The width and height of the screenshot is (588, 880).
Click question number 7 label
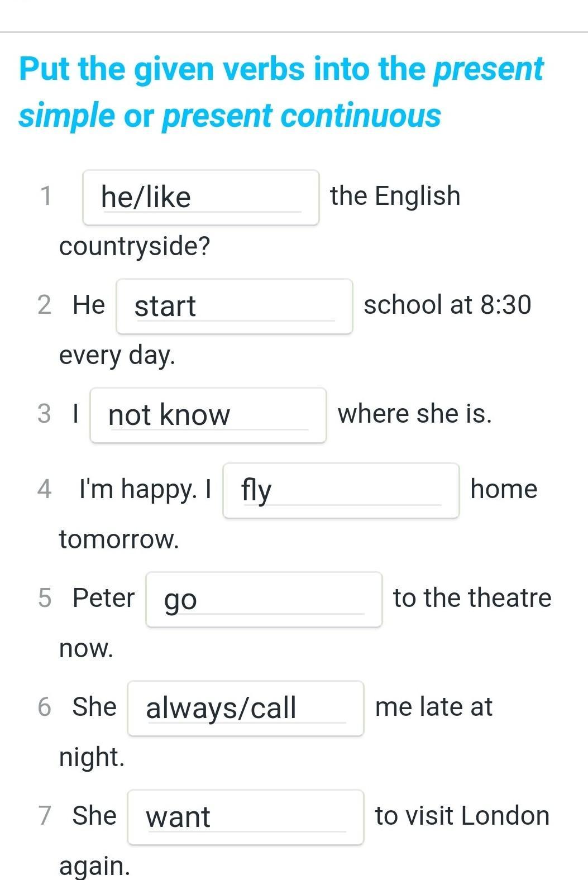tap(45, 816)
